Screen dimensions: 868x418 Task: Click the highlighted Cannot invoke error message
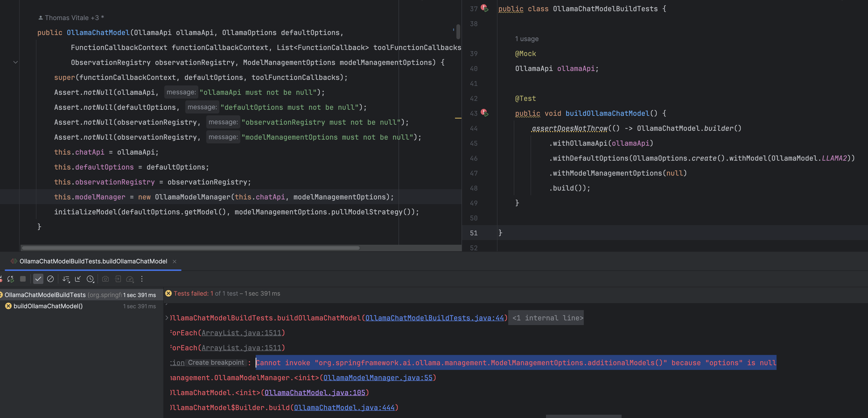(516, 363)
